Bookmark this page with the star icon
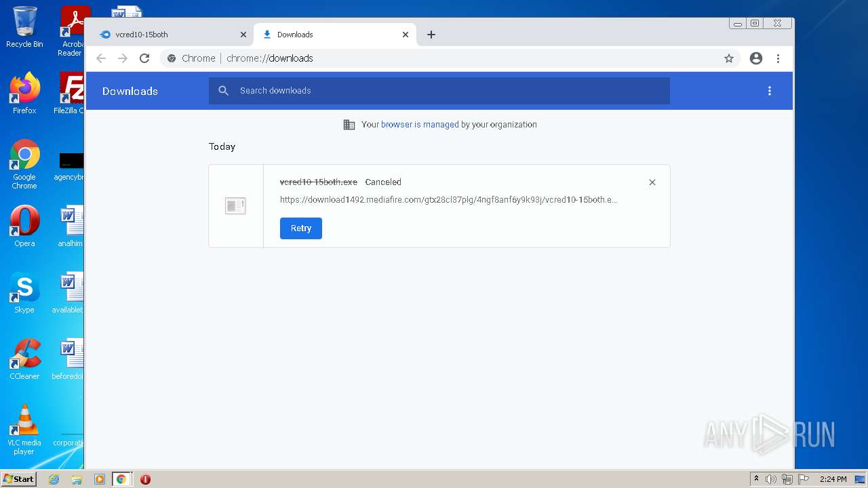This screenshot has width=868, height=488. tap(729, 58)
